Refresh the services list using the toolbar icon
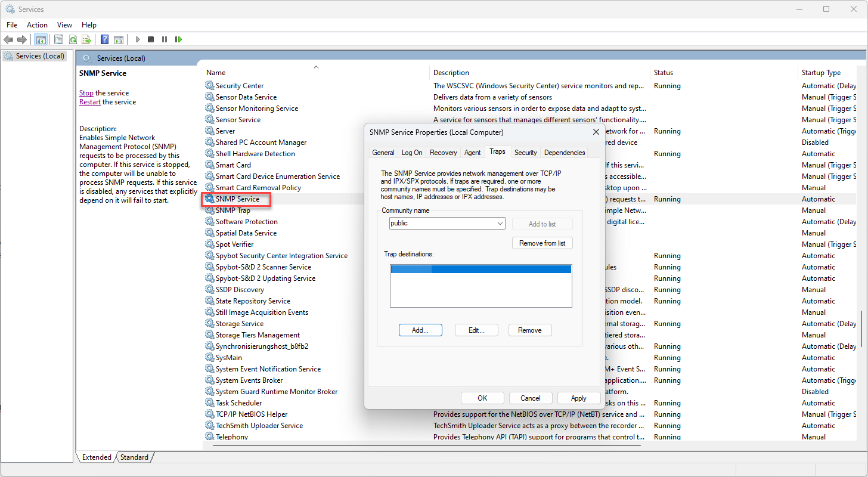 pyautogui.click(x=73, y=39)
